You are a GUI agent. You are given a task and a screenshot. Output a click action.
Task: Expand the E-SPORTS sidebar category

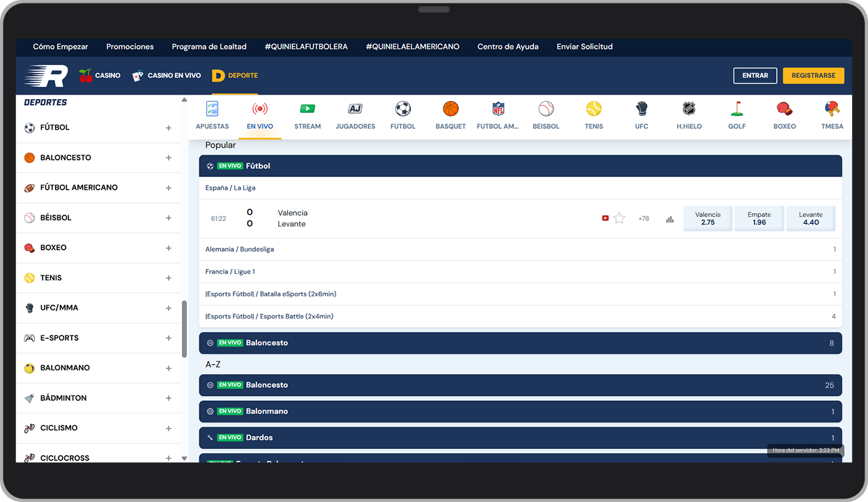tap(169, 337)
